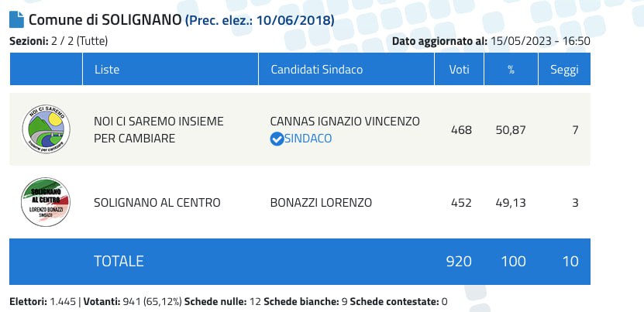Click the Seggi column header
The image size is (644, 312).
point(563,70)
